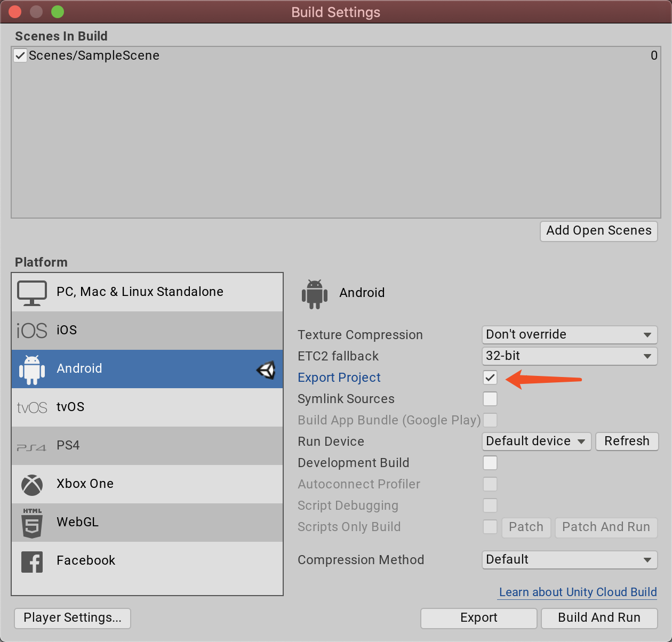Image resolution: width=672 pixels, height=642 pixels.
Task: Zoom the window with the green button
Action: pyautogui.click(x=58, y=12)
